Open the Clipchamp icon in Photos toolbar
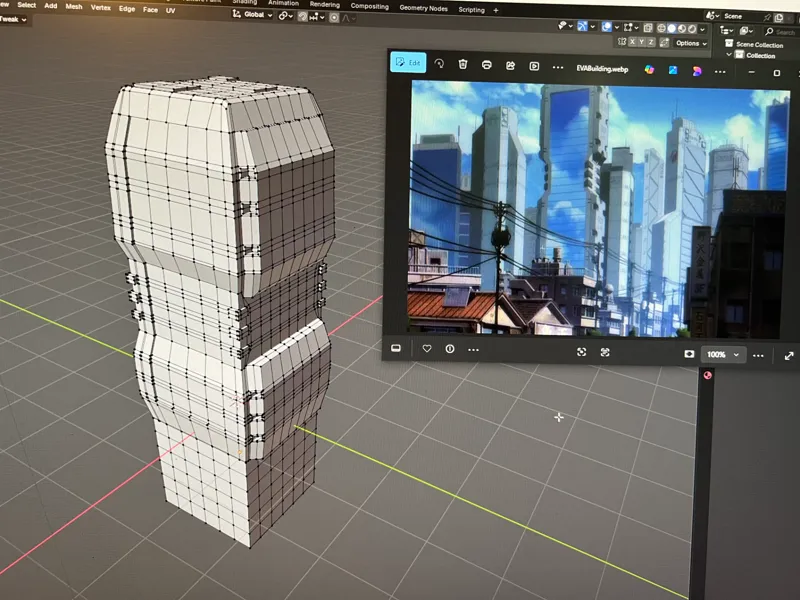 697,71
